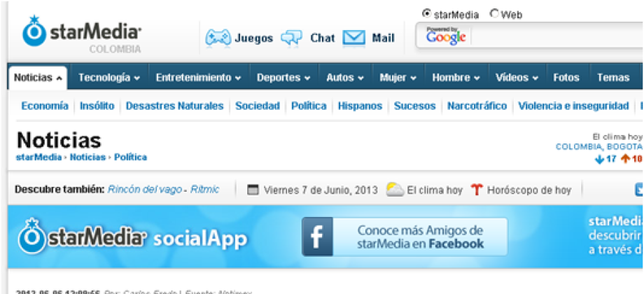Go to the Economía subsection
The width and height of the screenshot is (644, 294).
[45, 106]
